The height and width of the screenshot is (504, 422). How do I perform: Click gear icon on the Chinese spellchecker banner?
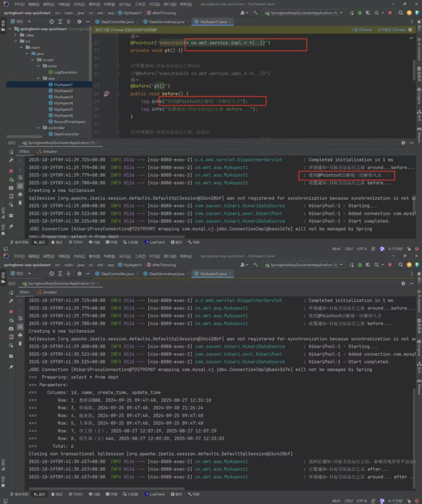(410, 30)
